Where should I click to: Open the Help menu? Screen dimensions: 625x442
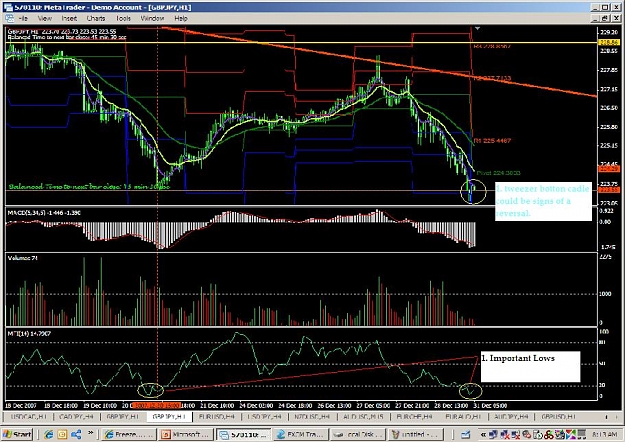tap(181, 18)
